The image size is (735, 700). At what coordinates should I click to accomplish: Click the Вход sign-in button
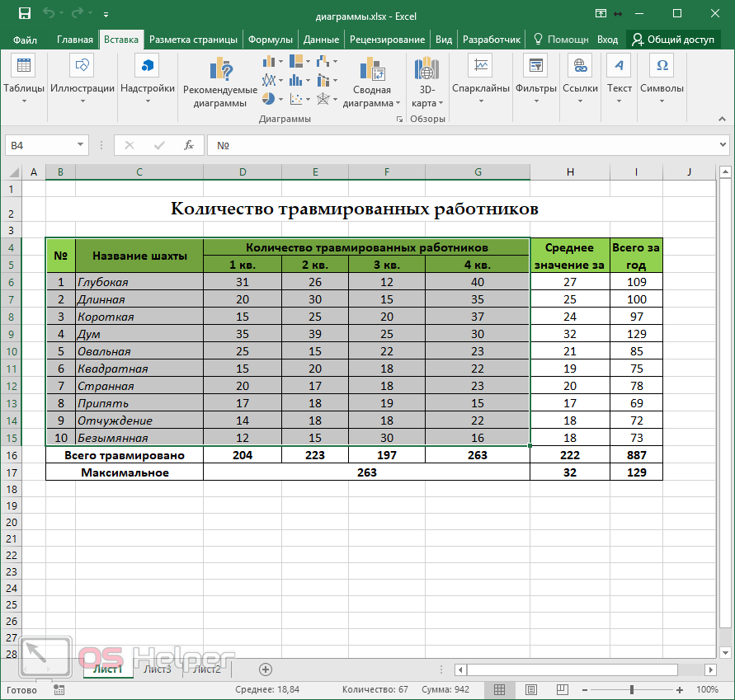click(607, 40)
